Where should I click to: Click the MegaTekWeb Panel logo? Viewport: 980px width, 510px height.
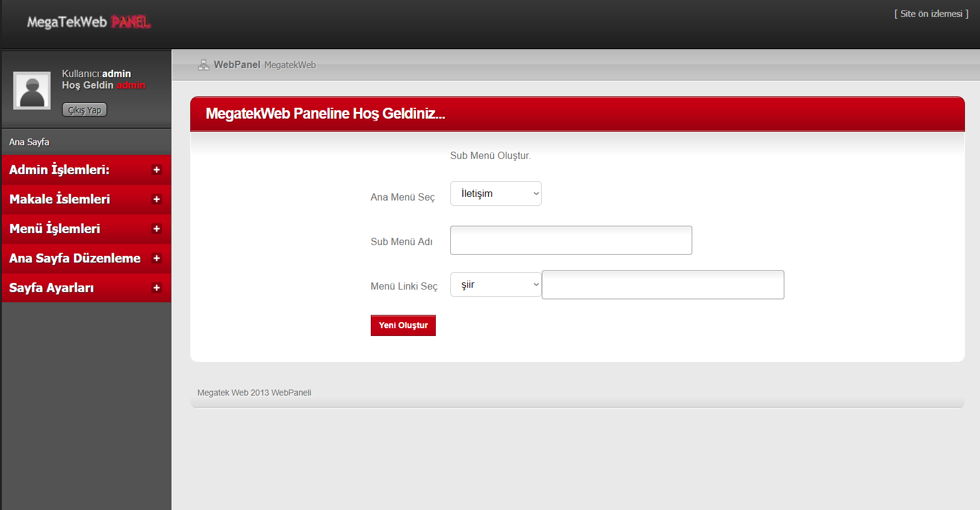[x=88, y=22]
